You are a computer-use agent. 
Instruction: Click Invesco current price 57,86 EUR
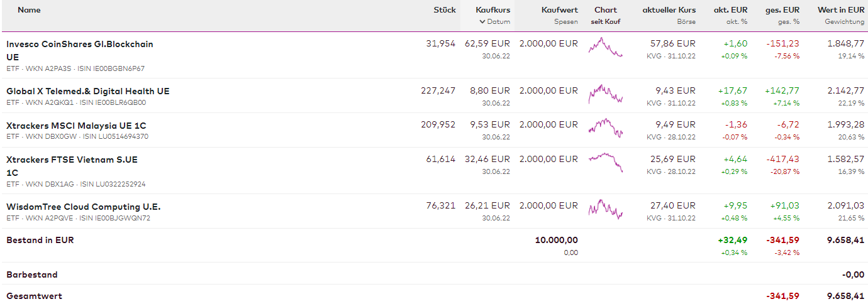pos(672,44)
